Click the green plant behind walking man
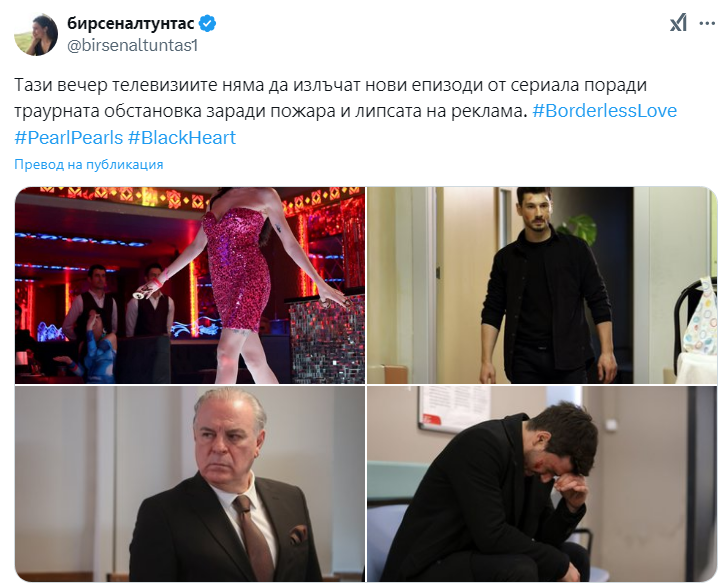Image resolution: width=723 pixels, height=588 pixels. tap(579, 230)
